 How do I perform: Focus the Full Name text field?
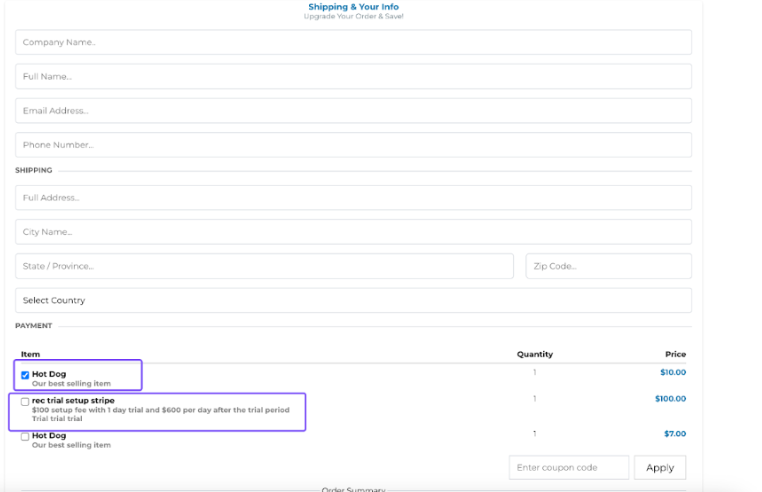coord(353,76)
